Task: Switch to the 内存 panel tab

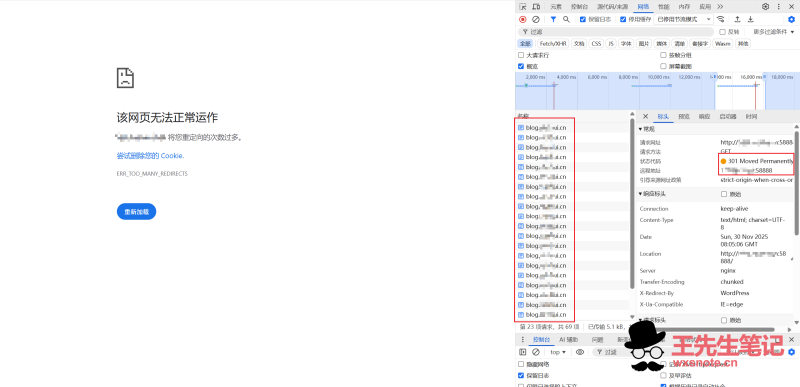Action: (x=684, y=7)
